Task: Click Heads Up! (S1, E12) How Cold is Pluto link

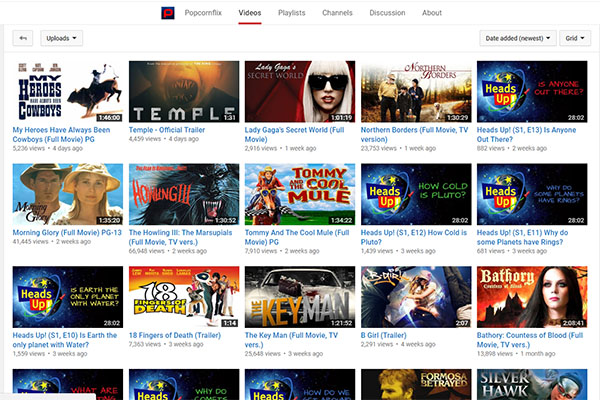Action: pyautogui.click(x=414, y=237)
